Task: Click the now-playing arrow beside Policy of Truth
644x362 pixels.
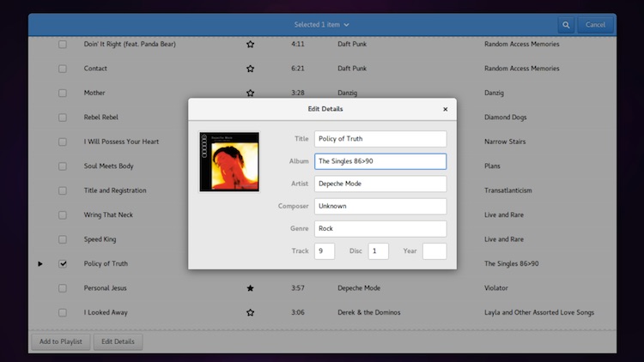Action: (40, 264)
